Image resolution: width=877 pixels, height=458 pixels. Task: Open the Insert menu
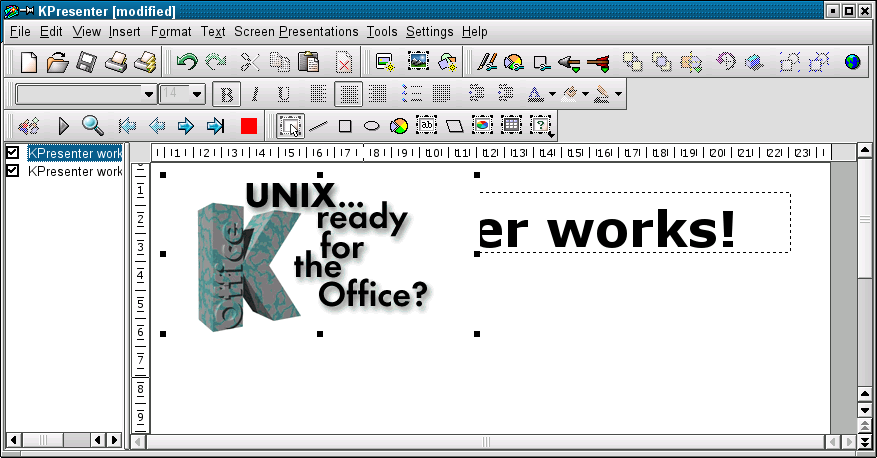[125, 32]
